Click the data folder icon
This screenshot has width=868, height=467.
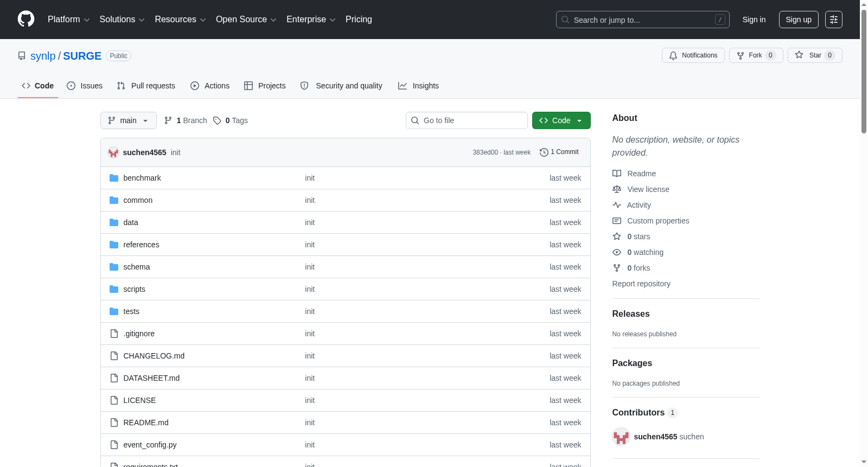pos(114,222)
